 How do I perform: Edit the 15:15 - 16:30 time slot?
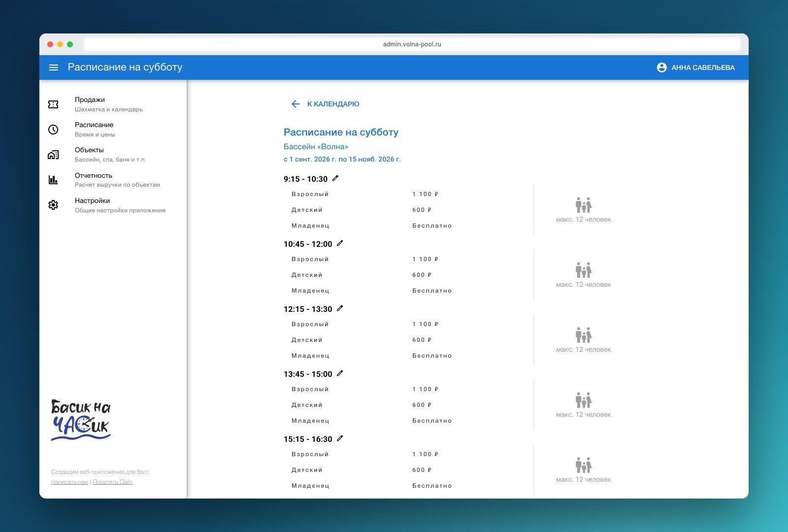(x=340, y=438)
